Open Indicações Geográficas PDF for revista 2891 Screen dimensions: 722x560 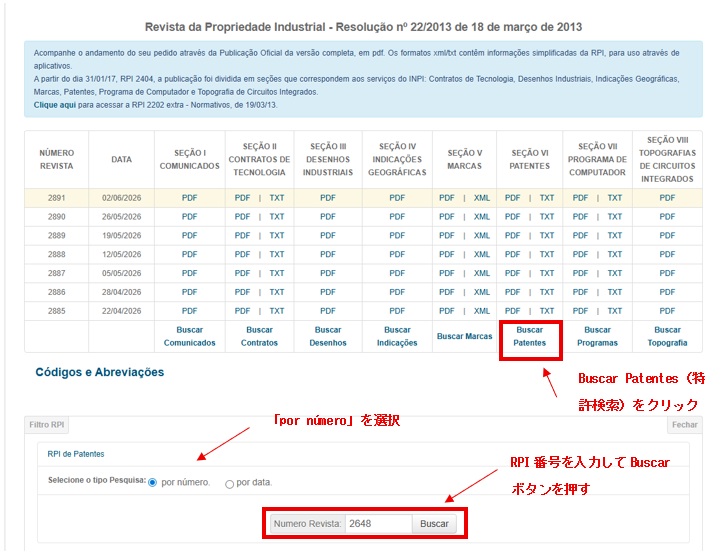[397, 198]
